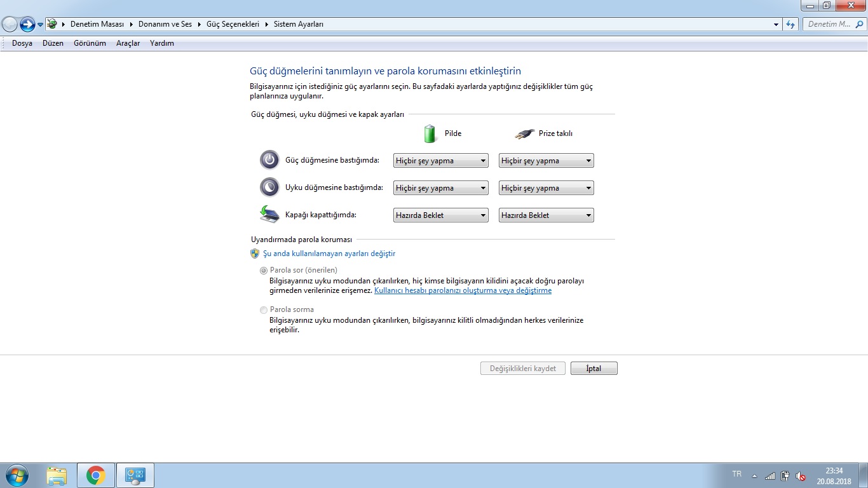Viewport: 868px width, 488px height.
Task: Click "Şu anda kullanılamayan ayarları değiştir" link
Action: [x=329, y=254]
